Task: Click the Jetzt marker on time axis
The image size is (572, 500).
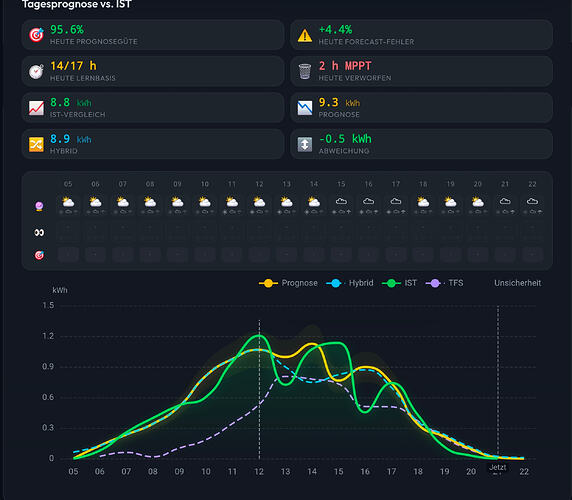Action: 498,467
